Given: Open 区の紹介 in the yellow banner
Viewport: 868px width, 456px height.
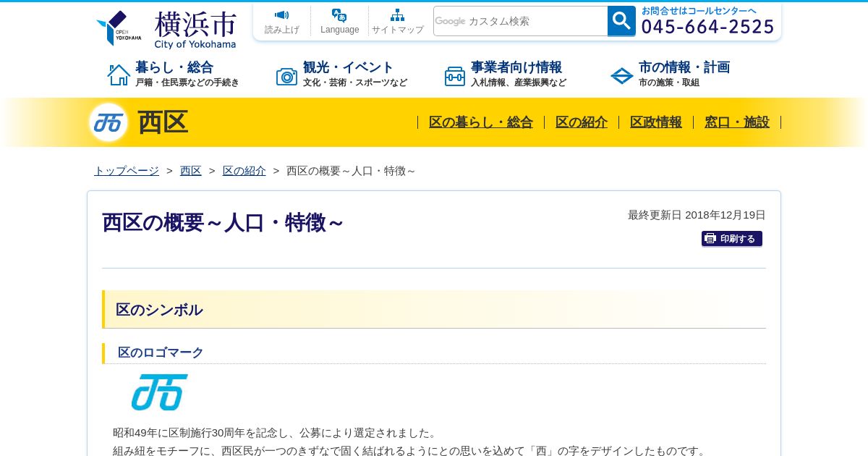Looking at the screenshot, I should click(582, 122).
